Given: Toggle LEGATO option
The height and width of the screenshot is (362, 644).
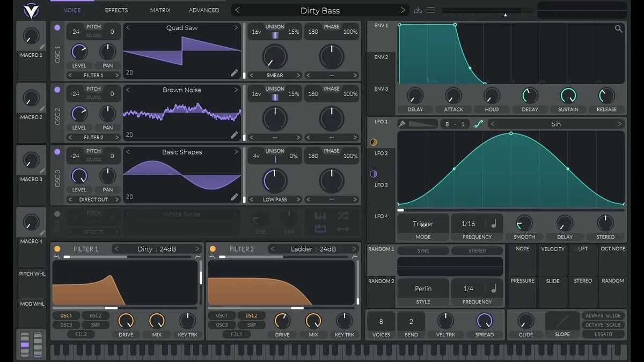Looking at the screenshot, I should pos(603,334).
